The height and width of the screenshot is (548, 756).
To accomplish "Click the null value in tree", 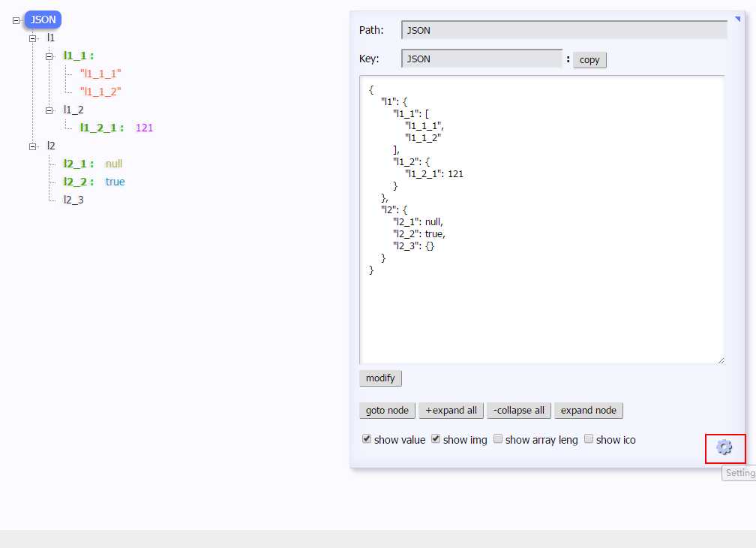I will (114, 164).
